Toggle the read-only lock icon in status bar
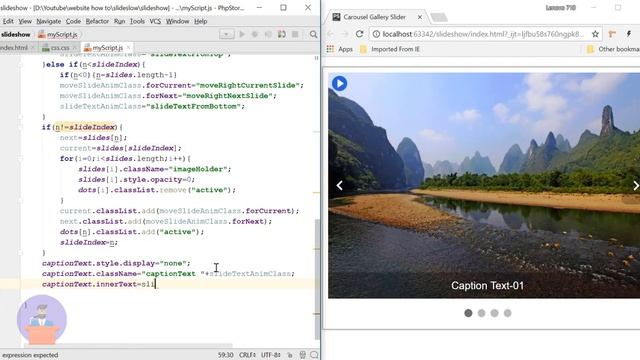The image size is (640, 360). click(290, 355)
